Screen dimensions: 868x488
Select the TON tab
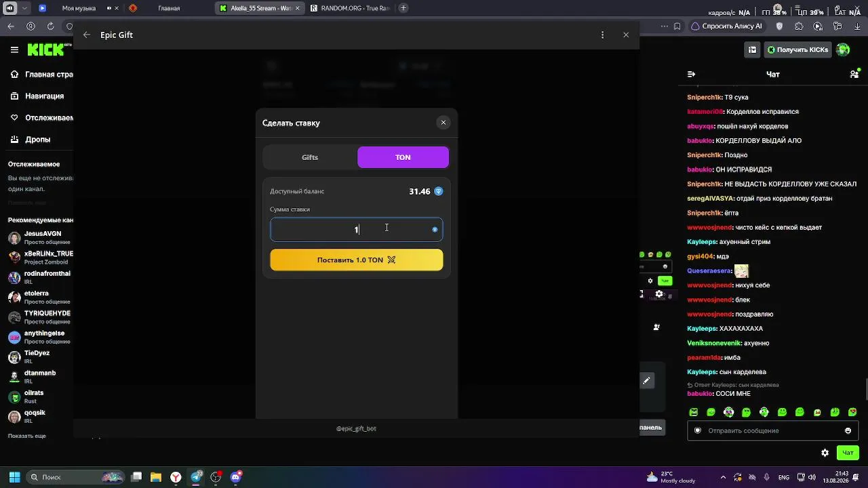point(403,157)
